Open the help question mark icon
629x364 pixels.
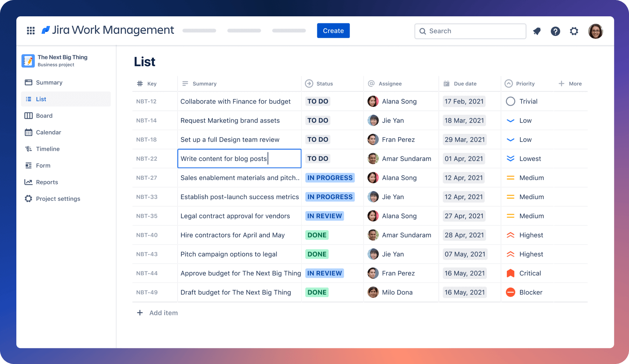pyautogui.click(x=555, y=31)
